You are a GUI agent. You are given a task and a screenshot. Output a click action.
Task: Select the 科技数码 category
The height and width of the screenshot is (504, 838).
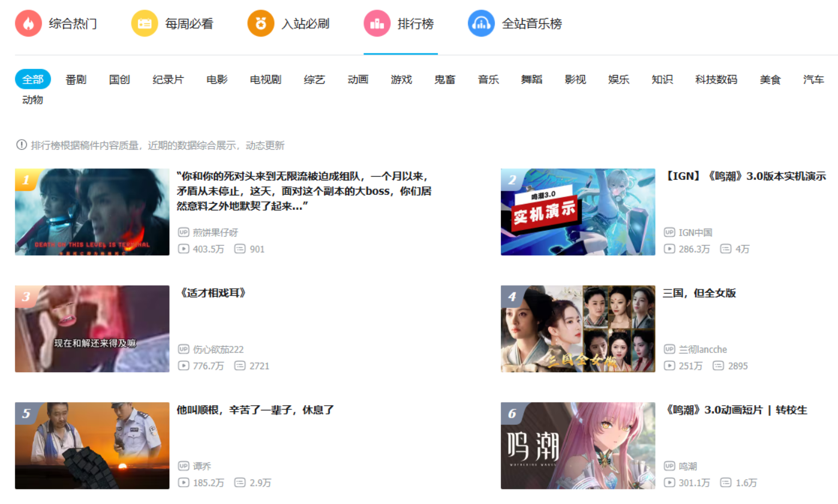[x=717, y=79]
